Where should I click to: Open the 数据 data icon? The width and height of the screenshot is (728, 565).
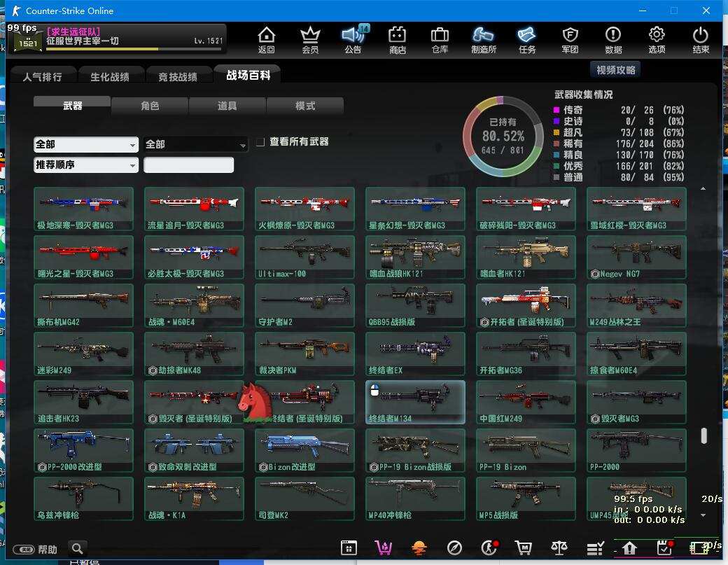[613, 39]
